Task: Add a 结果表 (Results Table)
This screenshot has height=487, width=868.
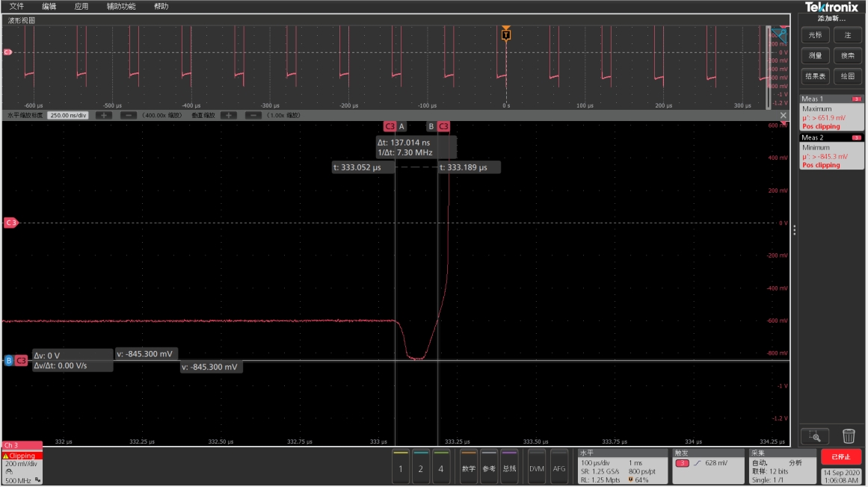Action: pyautogui.click(x=815, y=76)
